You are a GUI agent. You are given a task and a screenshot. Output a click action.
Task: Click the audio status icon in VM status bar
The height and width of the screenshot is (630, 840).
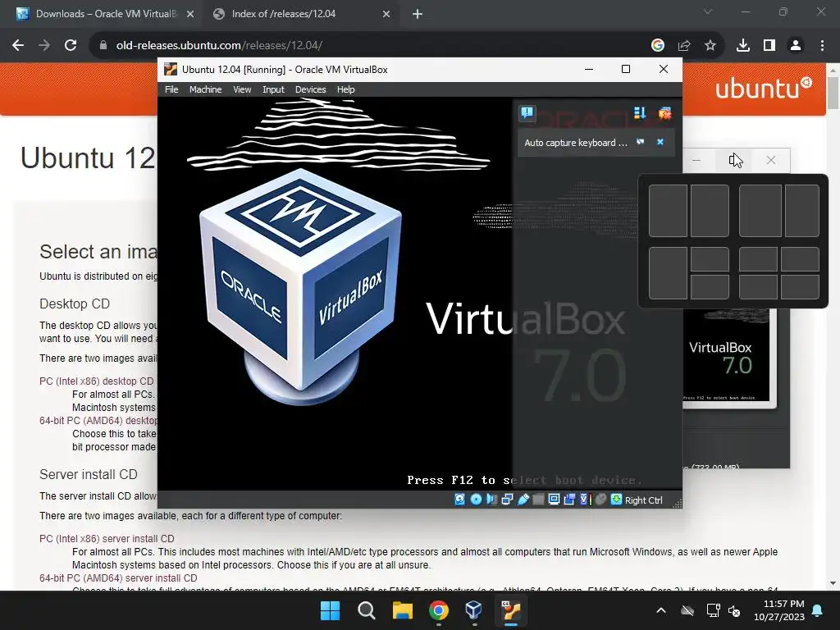coord(491,500)
